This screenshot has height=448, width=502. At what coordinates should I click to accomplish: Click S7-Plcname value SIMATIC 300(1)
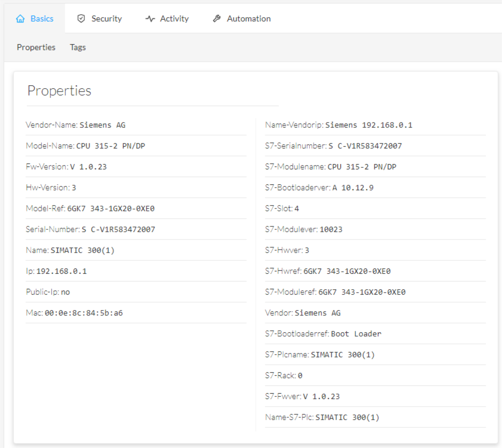[x=343, y=355]
